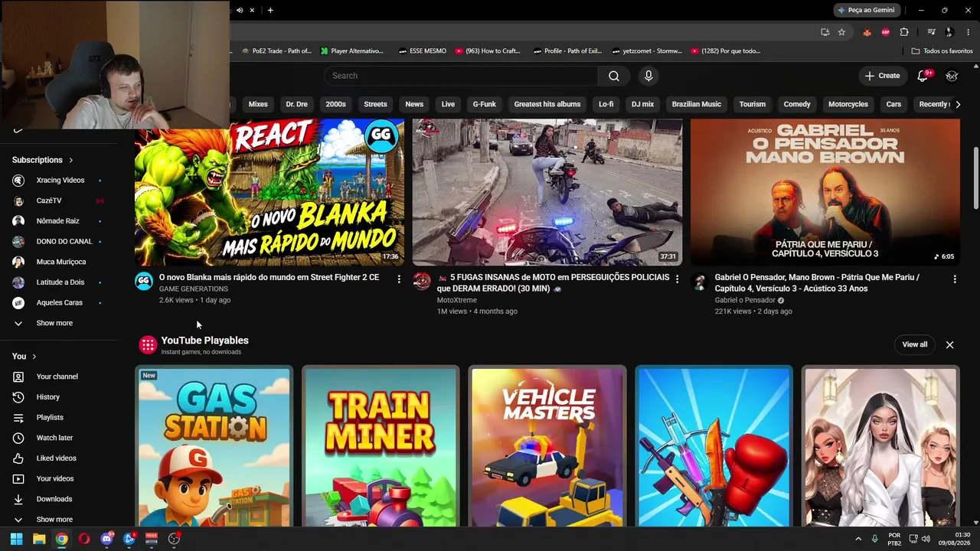Bookmark this page with the star icon
Image resolution: width=980 pixels, height=551 pixels.
(841, 32)
